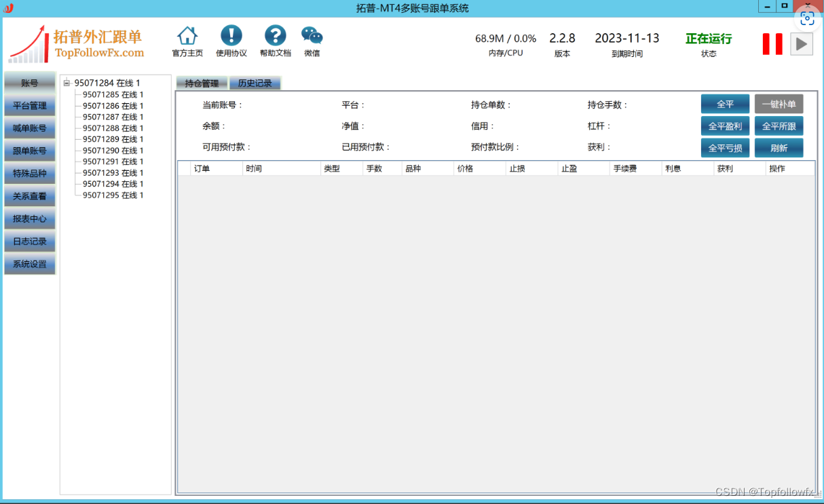Open the 账号 sidebar section

point(30,83)
